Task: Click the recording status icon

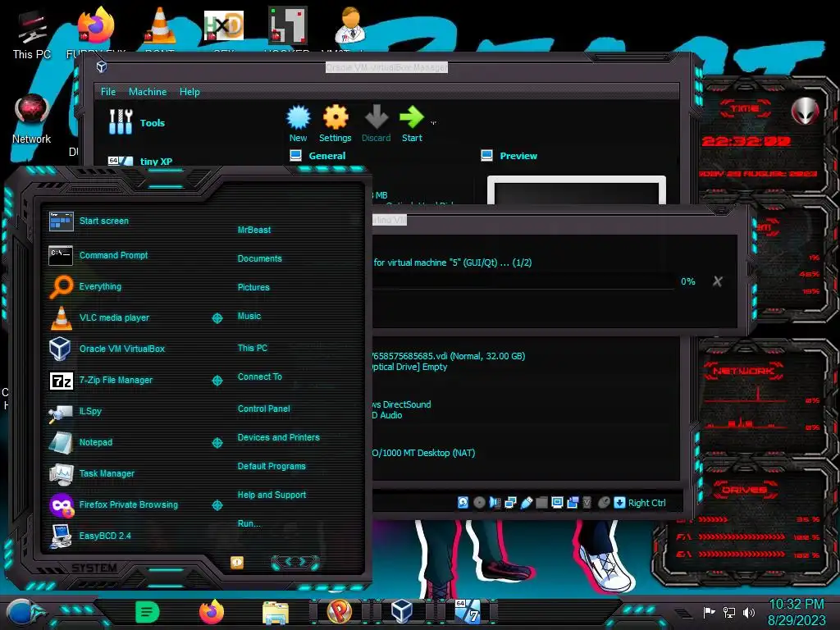Action: (x=573, y=503)
